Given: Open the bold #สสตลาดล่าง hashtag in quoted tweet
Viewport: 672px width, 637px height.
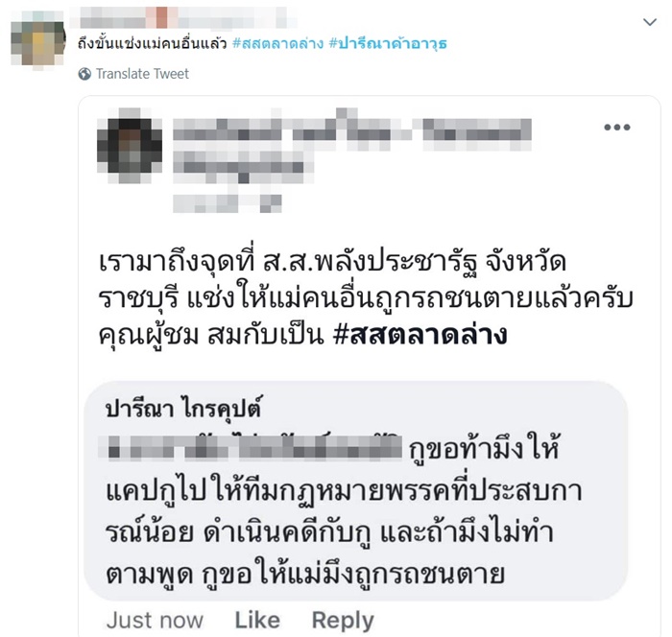Looking at the screenshot, I should (x=420, y=335).
